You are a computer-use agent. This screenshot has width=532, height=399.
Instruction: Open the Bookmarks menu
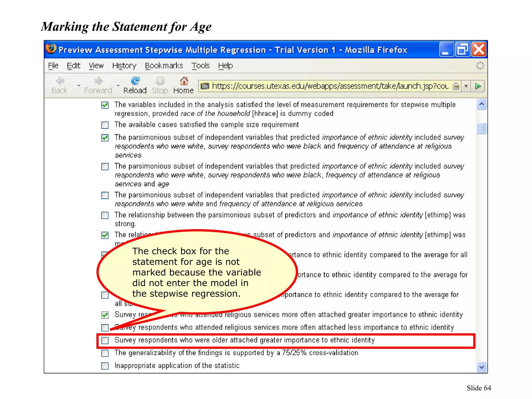(164, 66)
